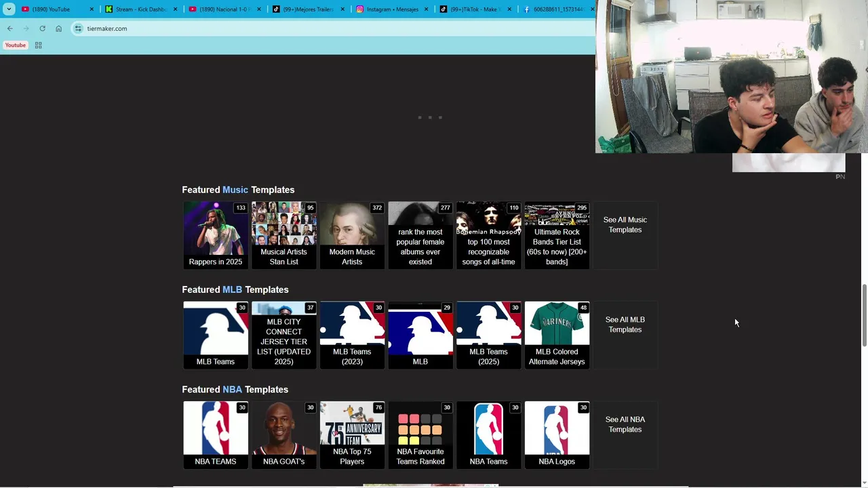Click the NBA link in Featured heading
This screenshot has width=868, height=488.
tap(232, 390)
